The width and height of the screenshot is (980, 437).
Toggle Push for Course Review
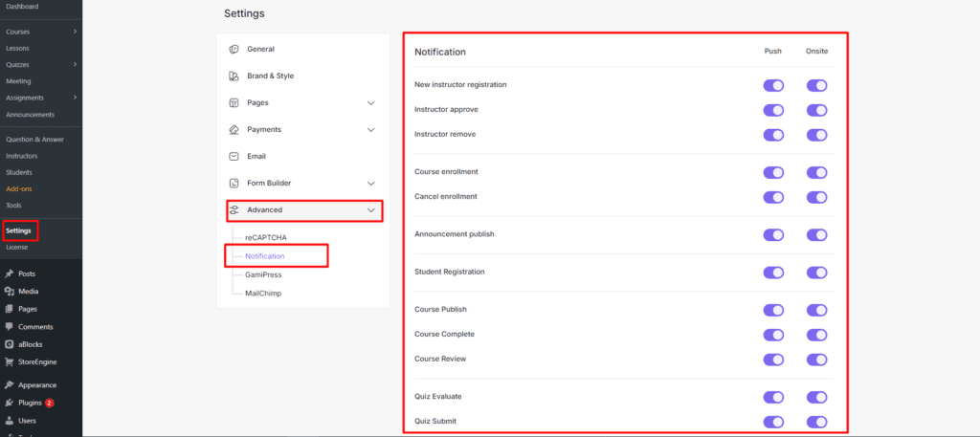pos(773,361)
